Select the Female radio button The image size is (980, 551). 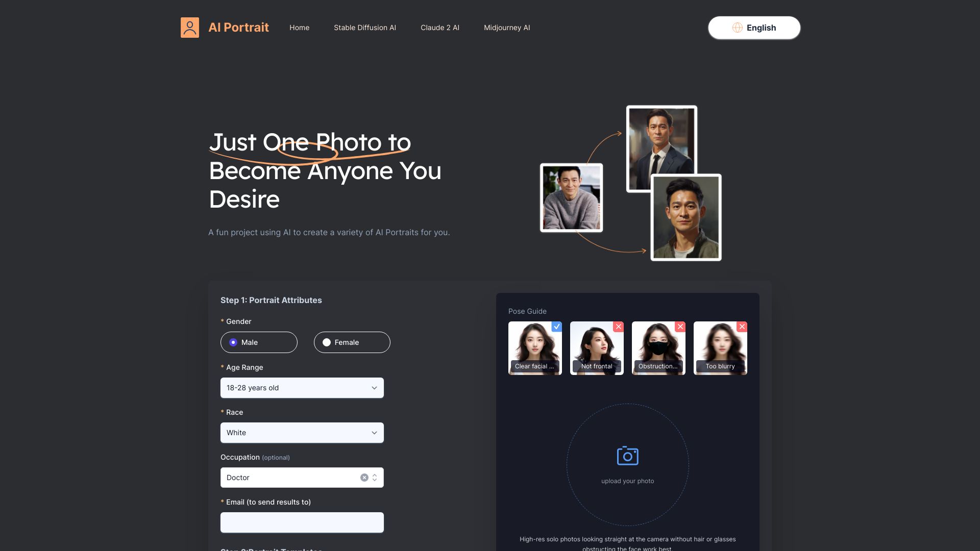326,342
